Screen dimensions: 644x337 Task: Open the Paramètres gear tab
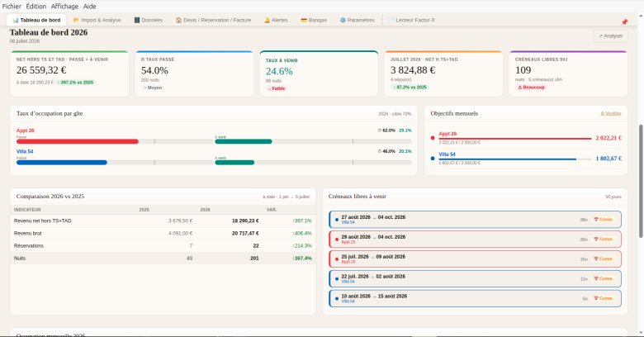[357, 20]
